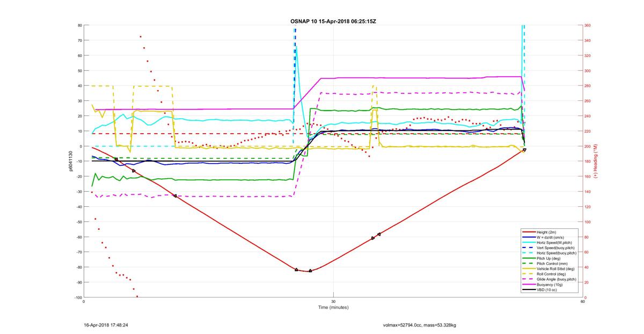Click the plot title OSNAP 10 15-Apr-2018 06:25:15Z

coord(333,21)
